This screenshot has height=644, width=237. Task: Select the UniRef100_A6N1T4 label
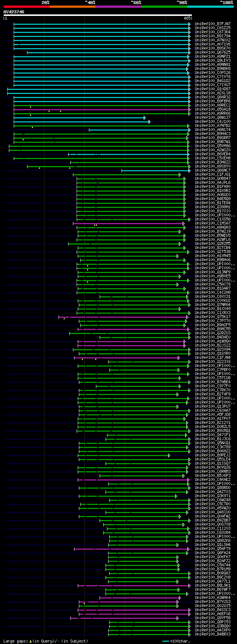(213, 129)
